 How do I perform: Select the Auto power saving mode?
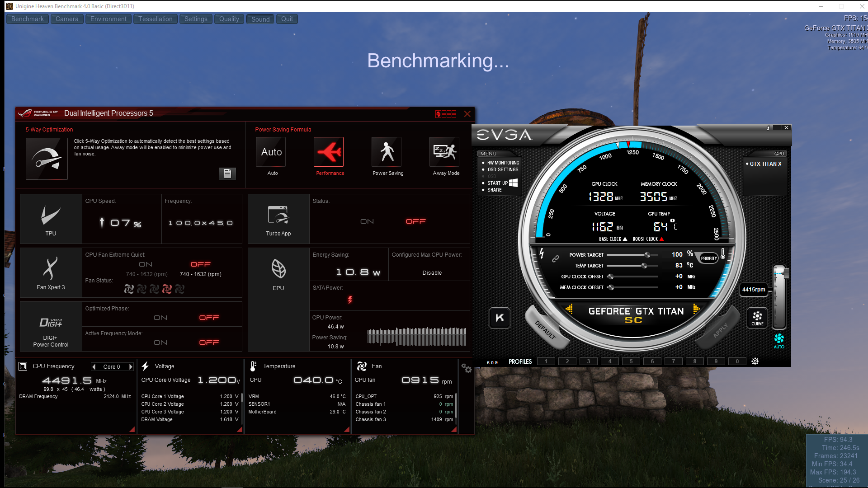pyautogui.click(x=271, y=152)
